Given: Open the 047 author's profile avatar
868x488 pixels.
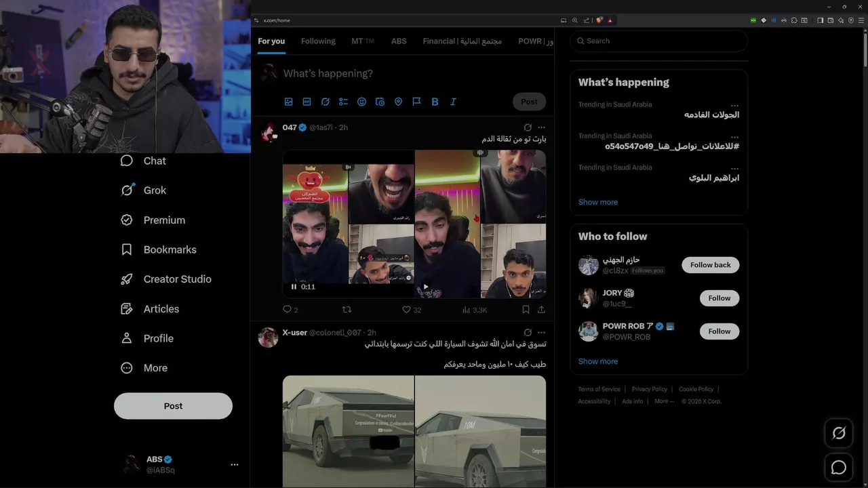Looking at the screenshot, I should [269, 133].
